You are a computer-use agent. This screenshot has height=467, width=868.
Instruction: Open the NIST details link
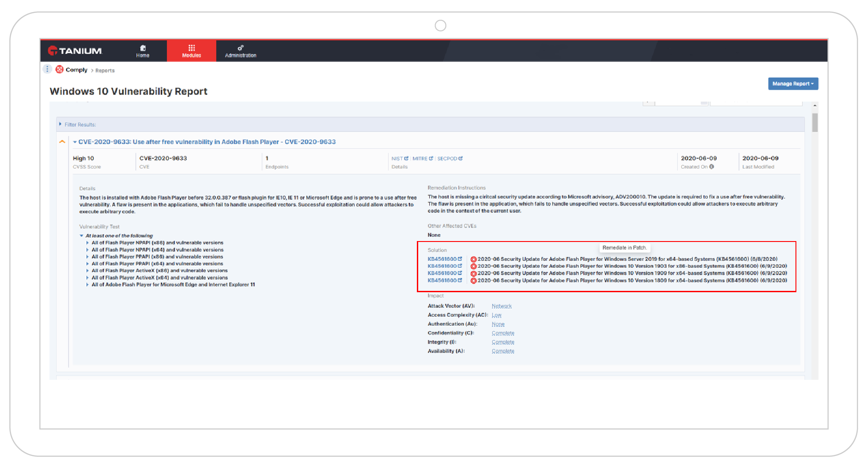tap(400, 158)
